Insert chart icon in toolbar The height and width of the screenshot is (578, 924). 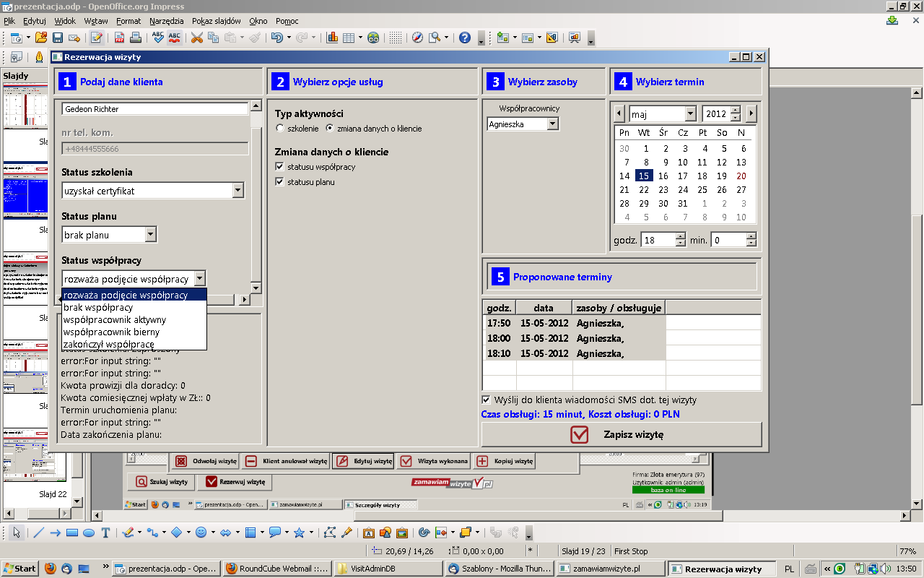[x=332, y=38]
